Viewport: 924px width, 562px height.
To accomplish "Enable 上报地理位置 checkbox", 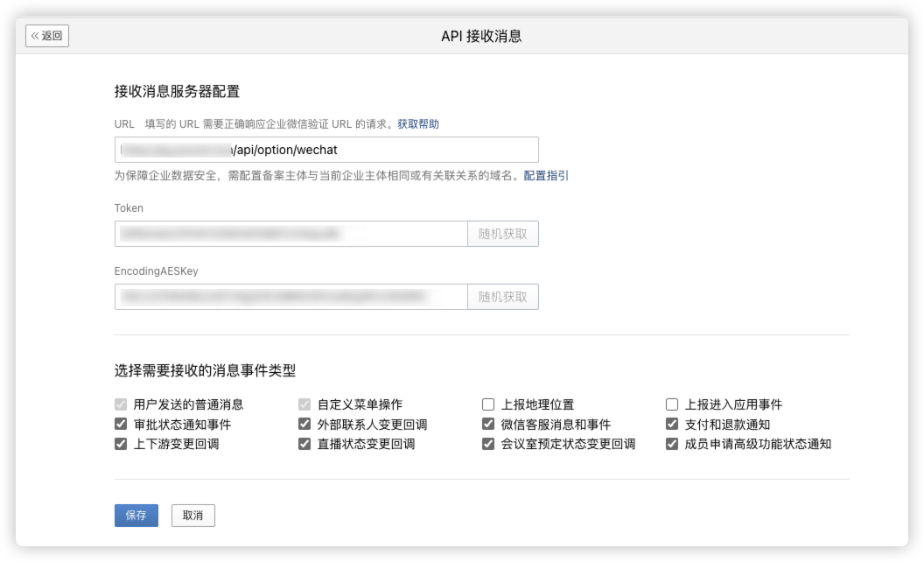I will pos(488,404).
